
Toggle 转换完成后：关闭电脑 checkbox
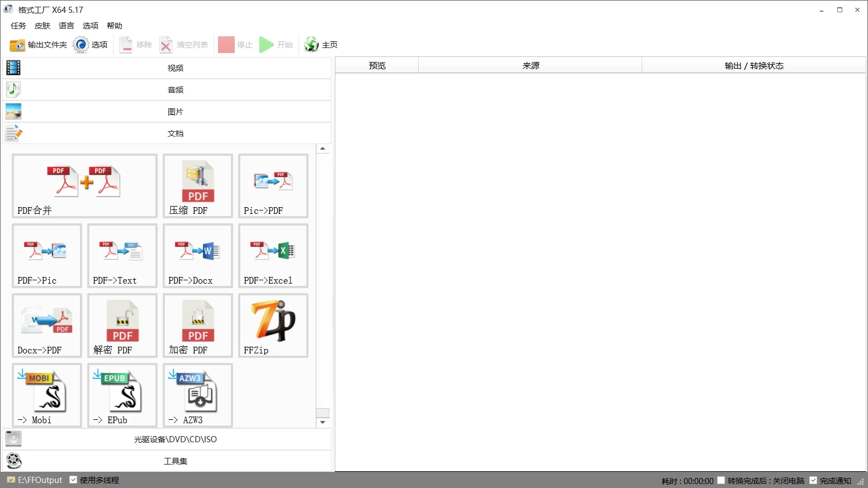click(721, 480)
